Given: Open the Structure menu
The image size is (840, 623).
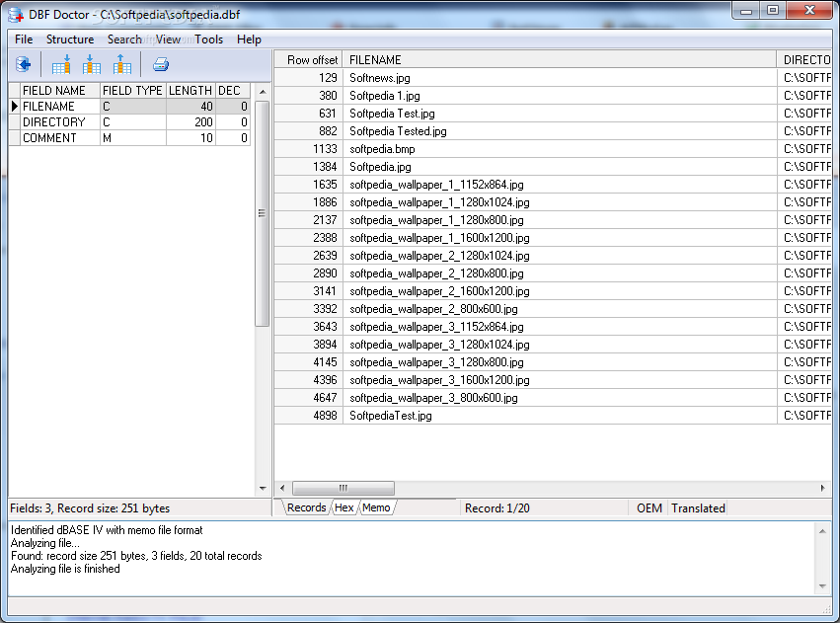Looking at the screenshot, I should pyautogui.click(x=70, y=39).
